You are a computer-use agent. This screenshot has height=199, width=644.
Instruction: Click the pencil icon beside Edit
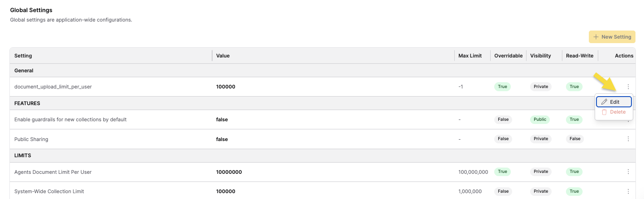pos(604,102)
